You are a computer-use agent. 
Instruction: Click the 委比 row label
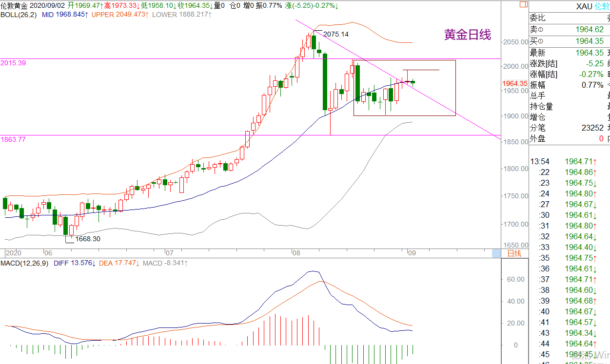point(538,19)
